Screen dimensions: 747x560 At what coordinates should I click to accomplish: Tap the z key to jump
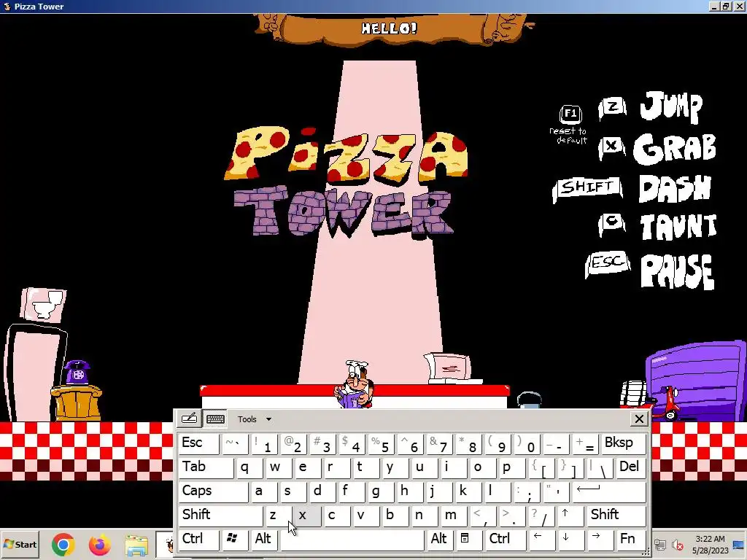(x=279, y=516)
